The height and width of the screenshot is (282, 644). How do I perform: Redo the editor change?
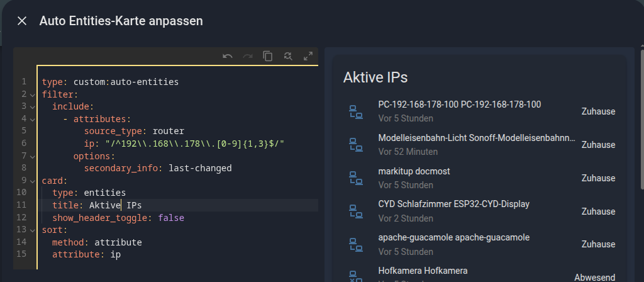point(248,56)
